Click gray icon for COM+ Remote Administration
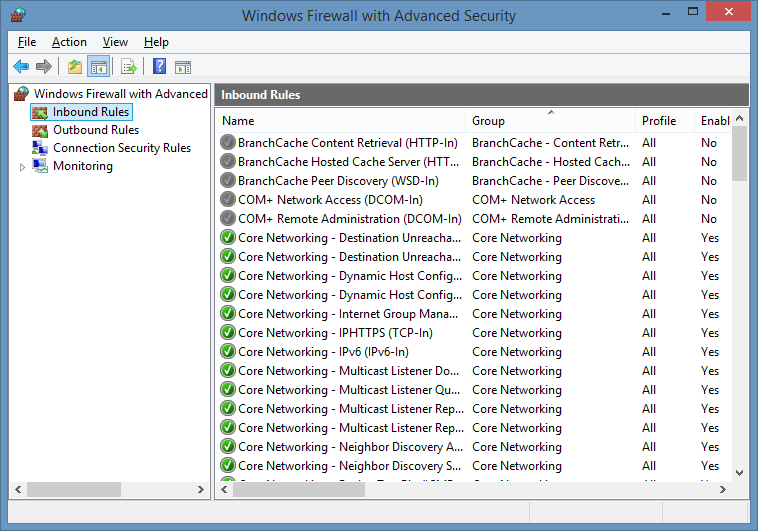Image resolution: width=758 pixels, height=531 pixels. pos(228,219)
